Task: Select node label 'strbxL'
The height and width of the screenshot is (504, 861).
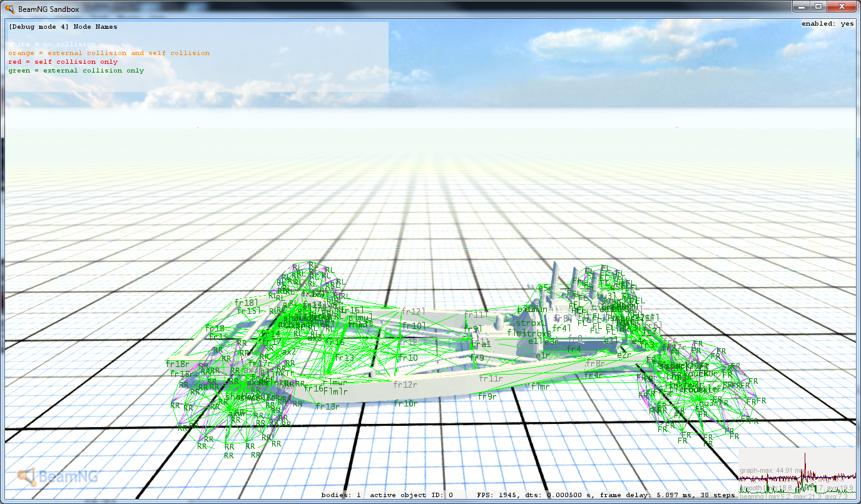Action: pyautogui.click(x=530, y=323)
